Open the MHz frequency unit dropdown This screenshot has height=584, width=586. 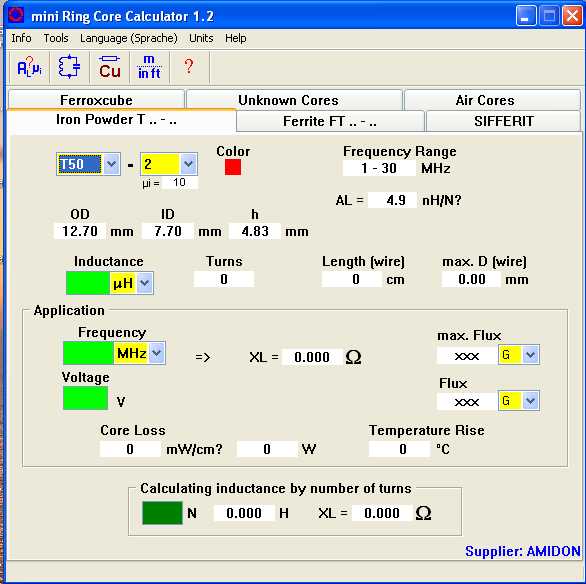(x=157, y=353)
